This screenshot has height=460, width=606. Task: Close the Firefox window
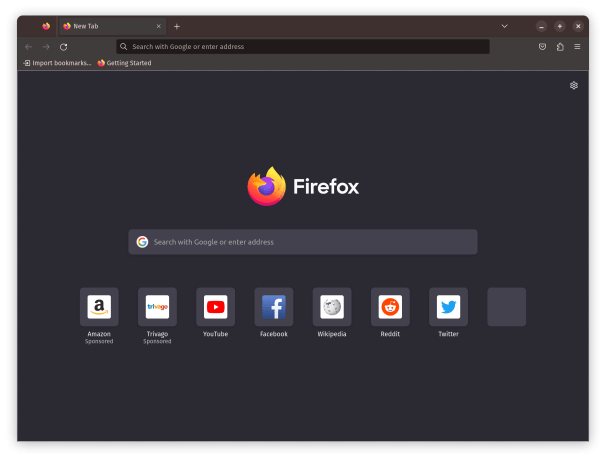(578, 26)
